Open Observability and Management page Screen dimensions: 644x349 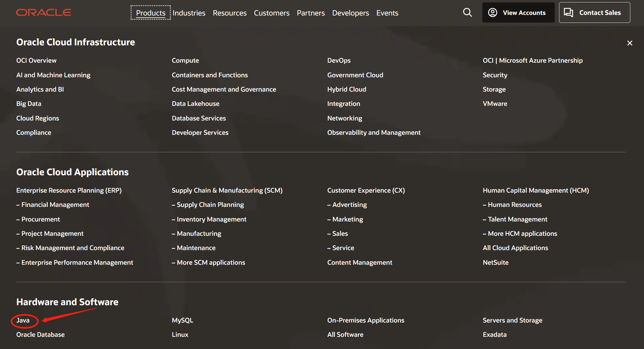pos(374,132)
